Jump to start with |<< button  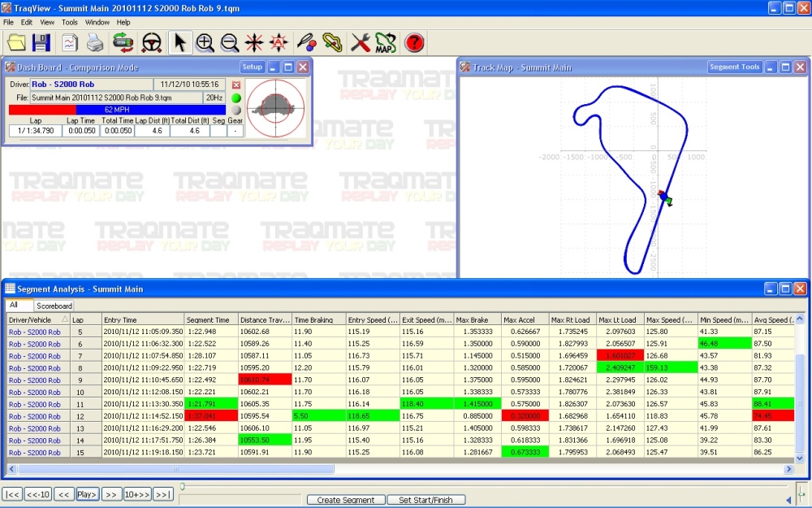pyautogui.click(x=12, y=494)
